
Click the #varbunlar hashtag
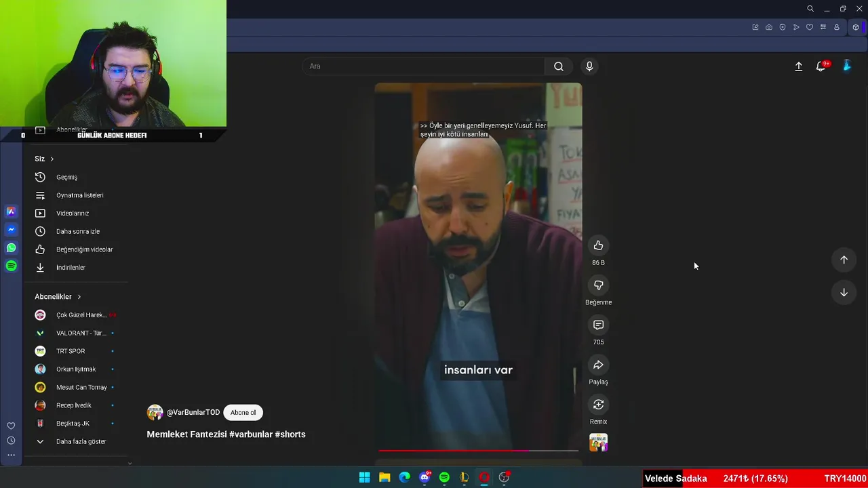[251, 434]
